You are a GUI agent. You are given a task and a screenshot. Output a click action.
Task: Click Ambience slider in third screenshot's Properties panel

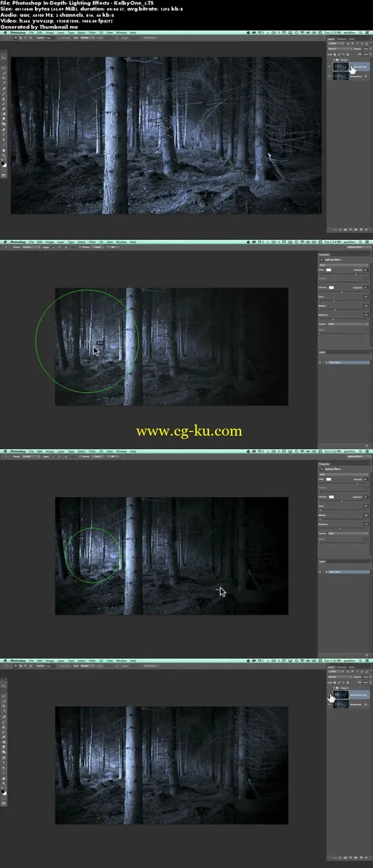coord(344,528)
